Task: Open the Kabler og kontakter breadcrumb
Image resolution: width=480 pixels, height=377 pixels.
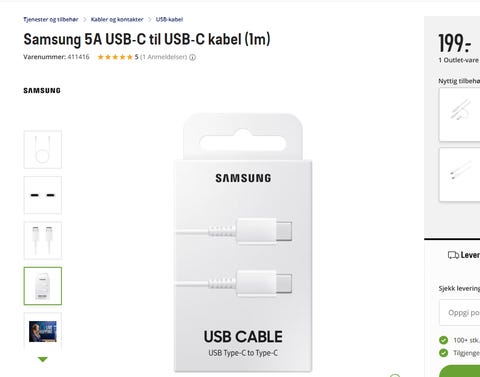Action: [117, 19]
